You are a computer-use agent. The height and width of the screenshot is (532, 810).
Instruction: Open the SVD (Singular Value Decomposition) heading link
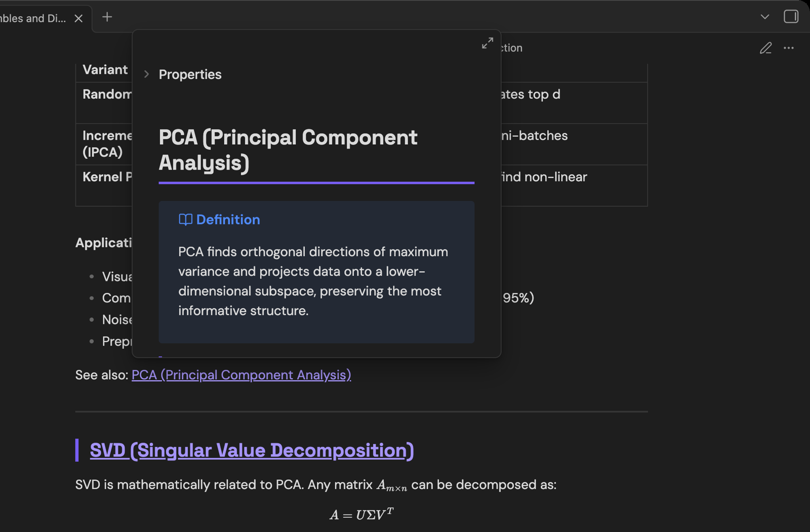tap(252, 451)
